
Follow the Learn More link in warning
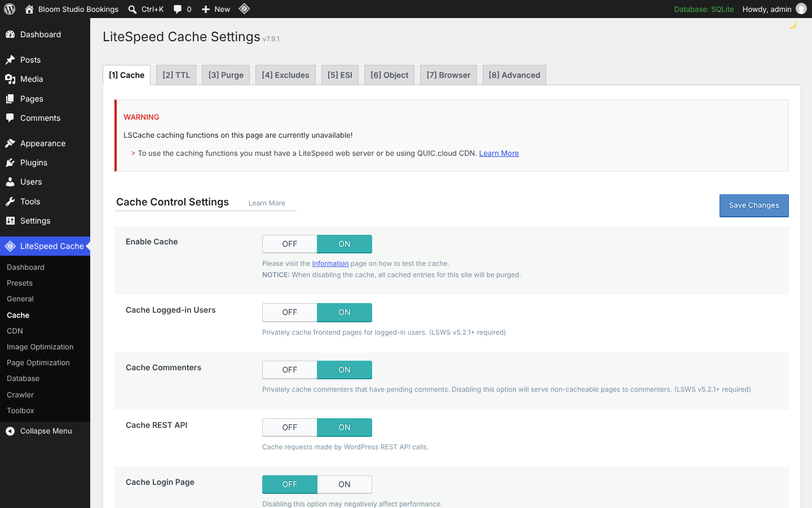[x=499, y=154]
